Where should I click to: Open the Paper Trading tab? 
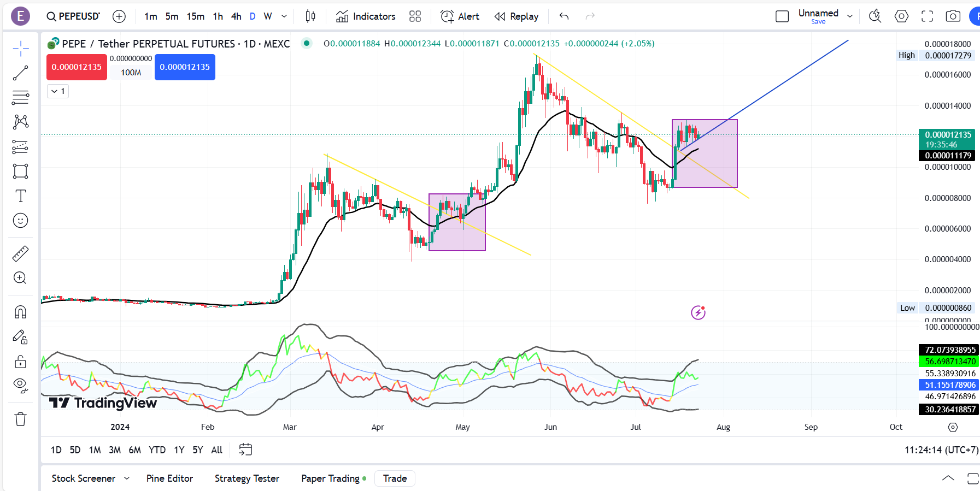pos(331,478)
